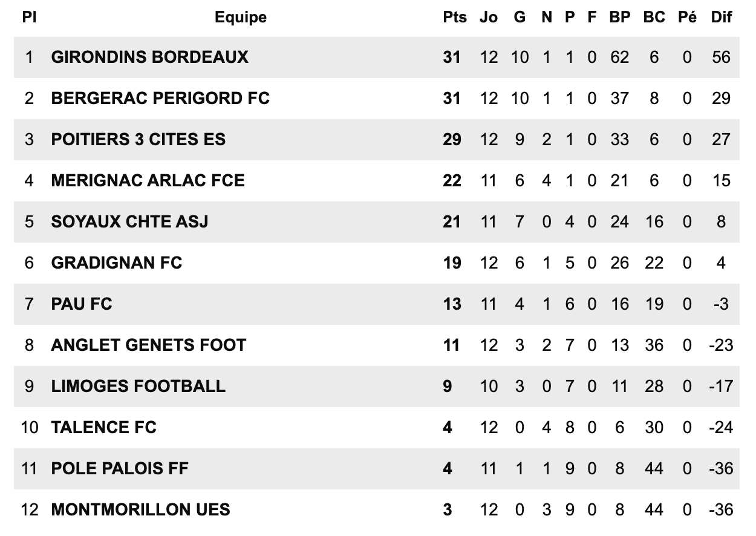
Task: Select POLE PALOIS FF team
Action: point(120,468)
